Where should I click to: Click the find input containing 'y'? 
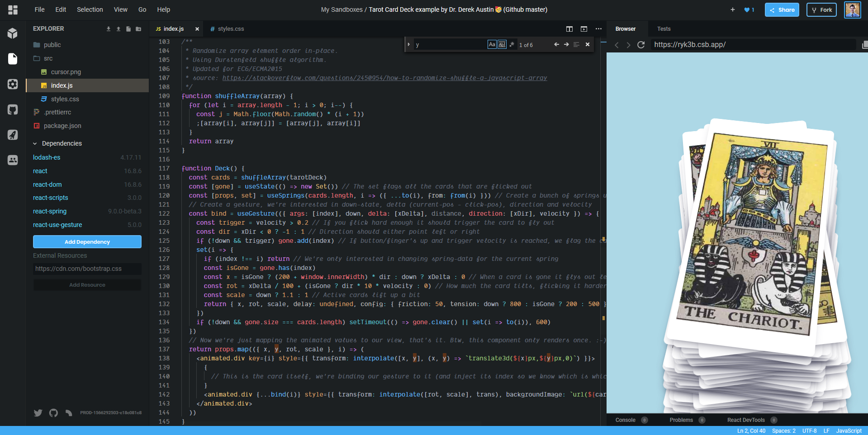pos(450,44)
